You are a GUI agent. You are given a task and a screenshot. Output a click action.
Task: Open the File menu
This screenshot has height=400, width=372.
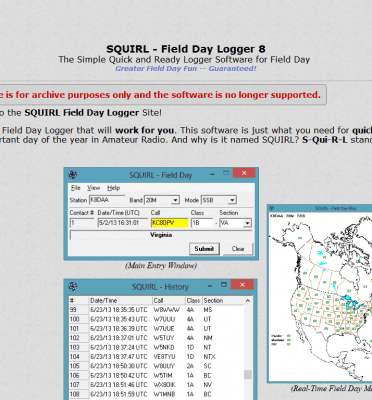point(76,188)
